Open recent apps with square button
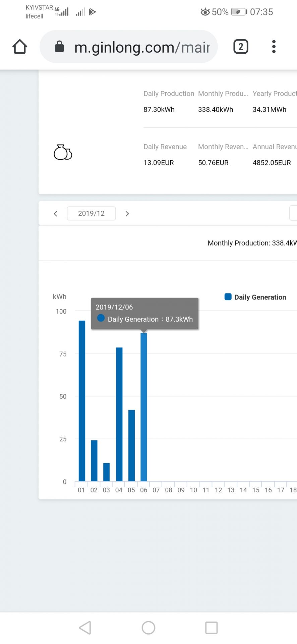Image resolution: width=297 pixels, height=644 pixels. point(211,628)
